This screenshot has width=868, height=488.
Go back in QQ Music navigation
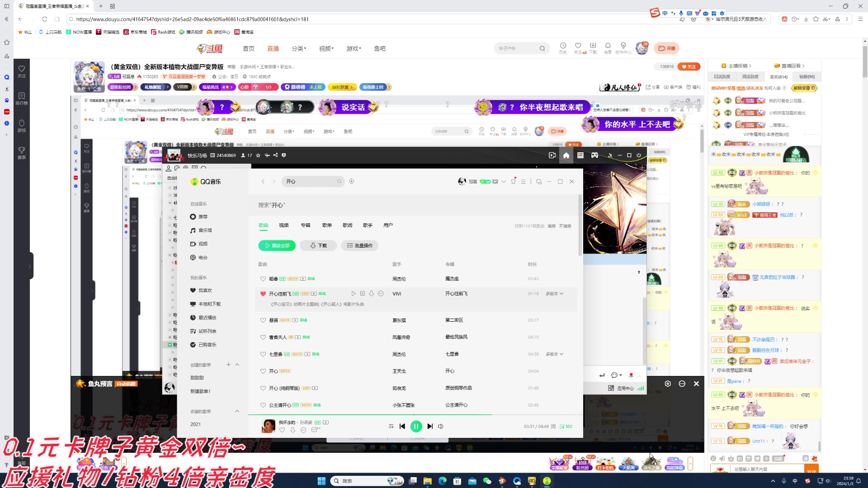(x=263, y=182)
